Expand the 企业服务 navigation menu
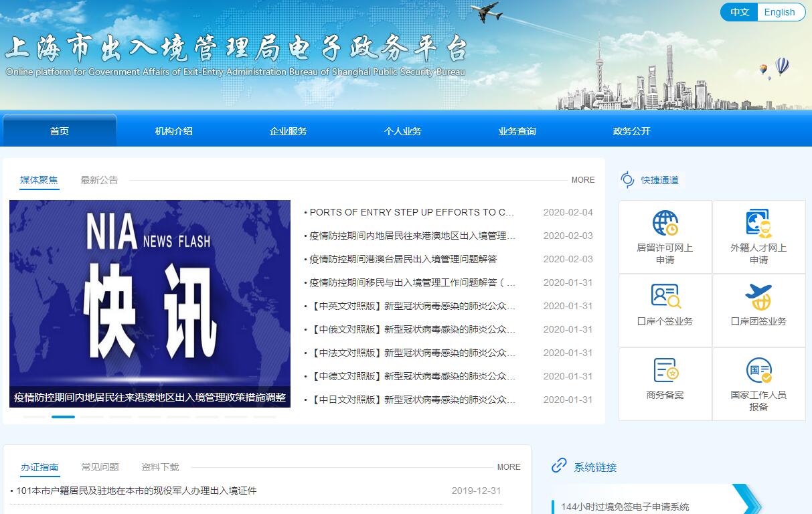Viewport: 812px width, 514px height. (288, 131)
